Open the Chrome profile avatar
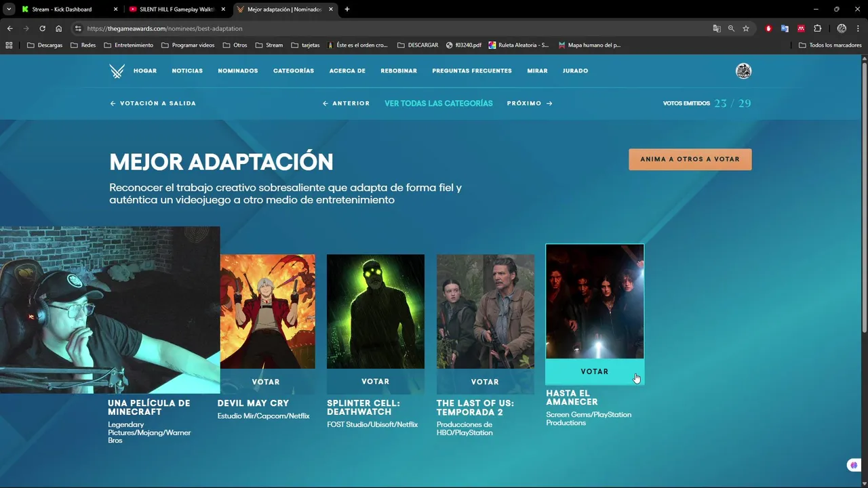Screen dimensions: 868x488 pos(842,28)
